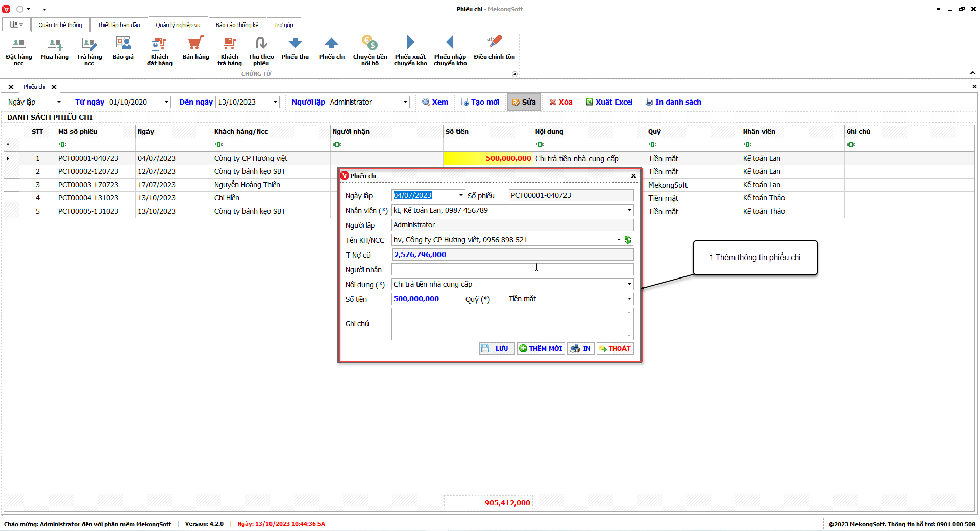The height and width of the screenshot is (531, 980).
Task: Click the THOÁT button in dialog
Action: [x=615, y=348]
